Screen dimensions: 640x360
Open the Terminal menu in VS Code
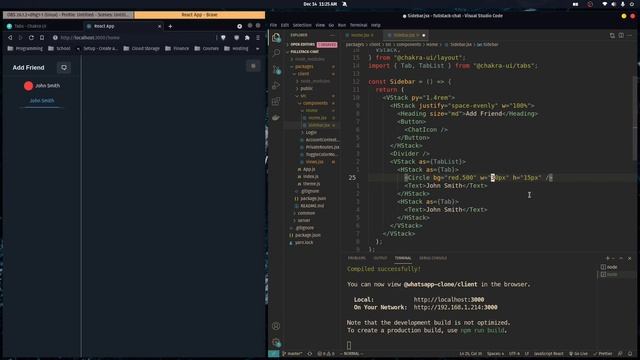[x=358, y=25]
